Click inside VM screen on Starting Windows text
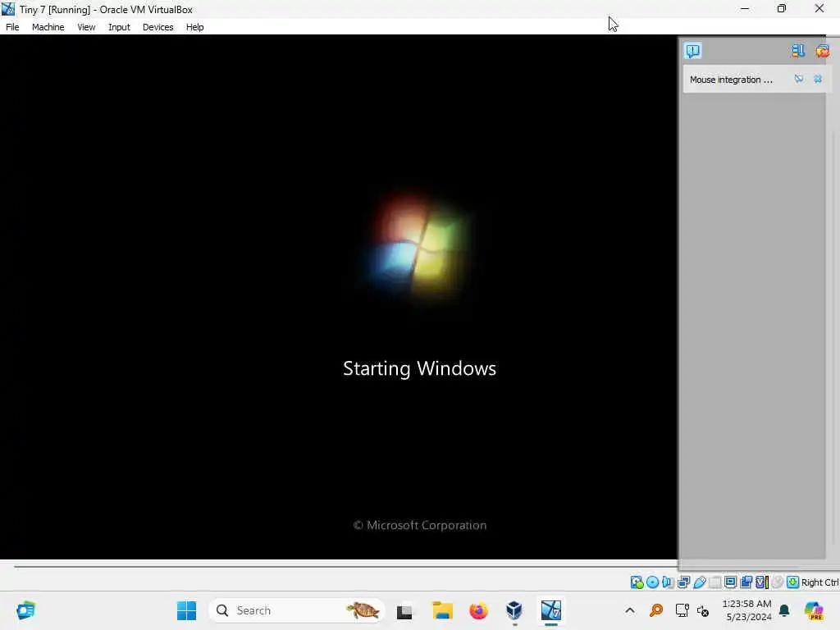This screenshot has width=840, height=630. (x=419, y=368)
